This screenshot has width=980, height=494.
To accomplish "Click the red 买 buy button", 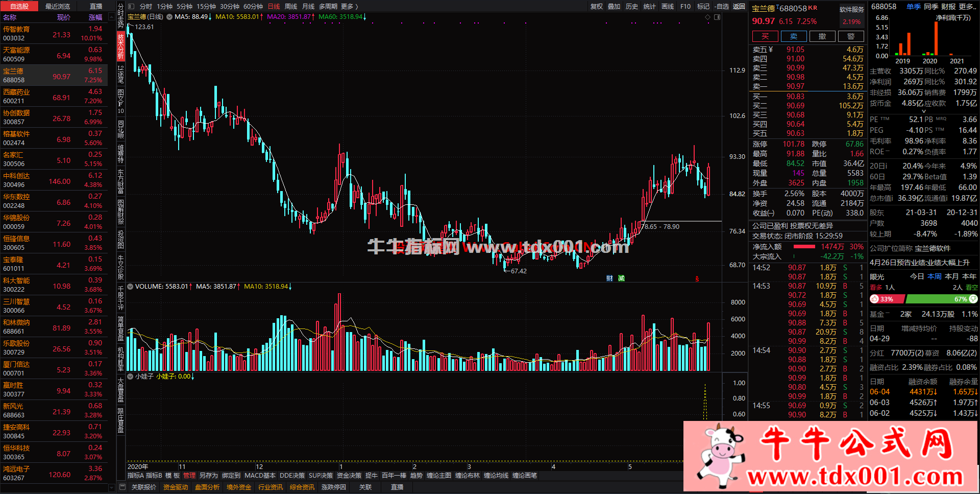I will tap(765, 36).
